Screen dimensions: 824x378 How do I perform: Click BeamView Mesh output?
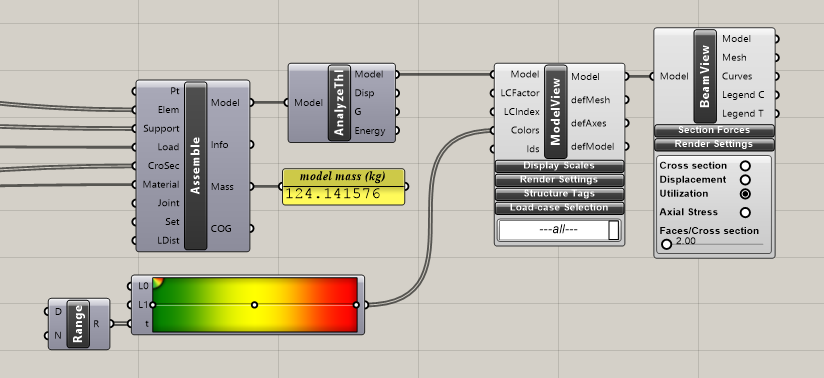(x=734, y=57)
